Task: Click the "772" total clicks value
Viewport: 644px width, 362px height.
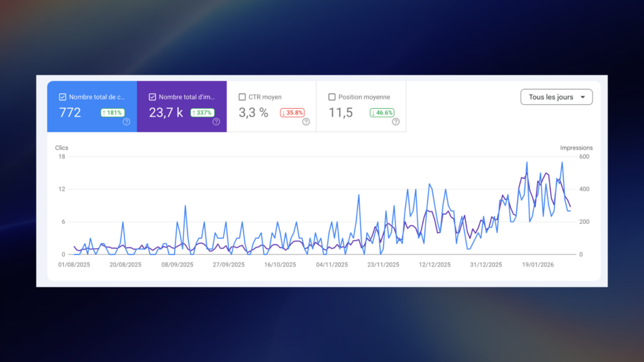Action: tap(69, 112)
